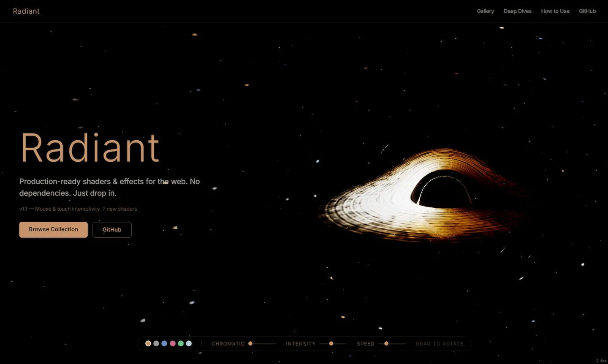The image size is (608, 364).
Task: Click the outlined GitHub button under hero text
Action: point(112,230)
